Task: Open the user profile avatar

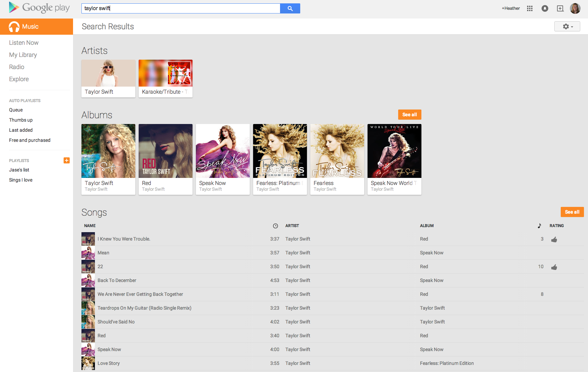Action: [x=575, y=8]
